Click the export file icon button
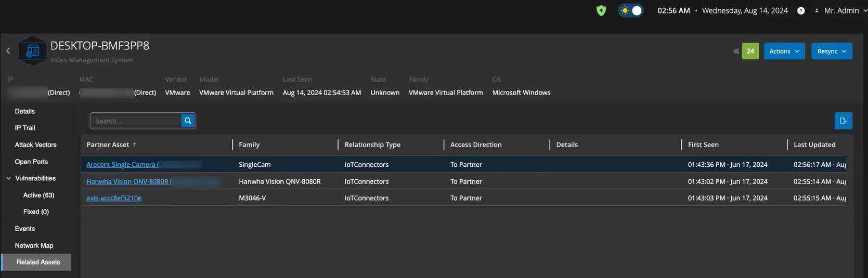 843,121
